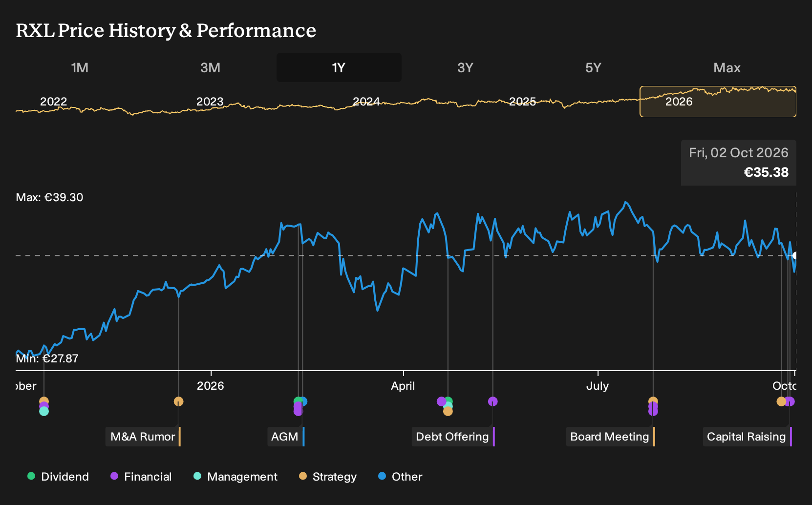Click the 2025 label in overview chart
812x505 pixels.
(x=523, y=102)
